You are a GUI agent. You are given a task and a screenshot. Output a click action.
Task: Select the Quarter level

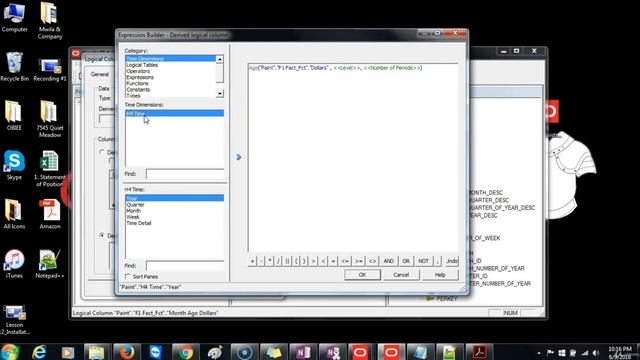click(174, 204)
